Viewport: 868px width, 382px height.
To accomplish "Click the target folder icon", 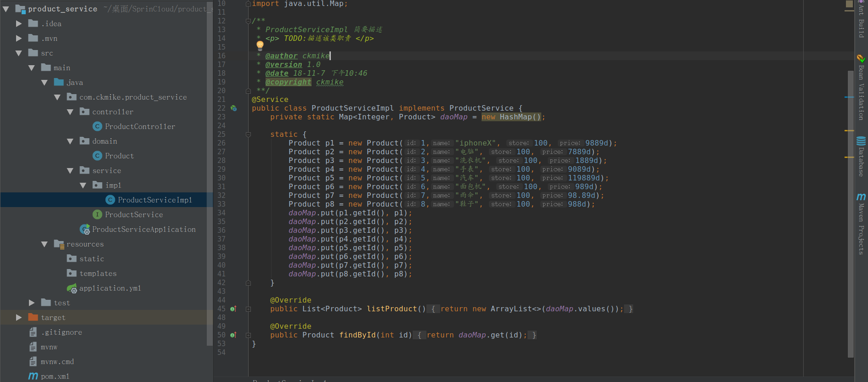I will pyautogui.click(x=33, y=317).
